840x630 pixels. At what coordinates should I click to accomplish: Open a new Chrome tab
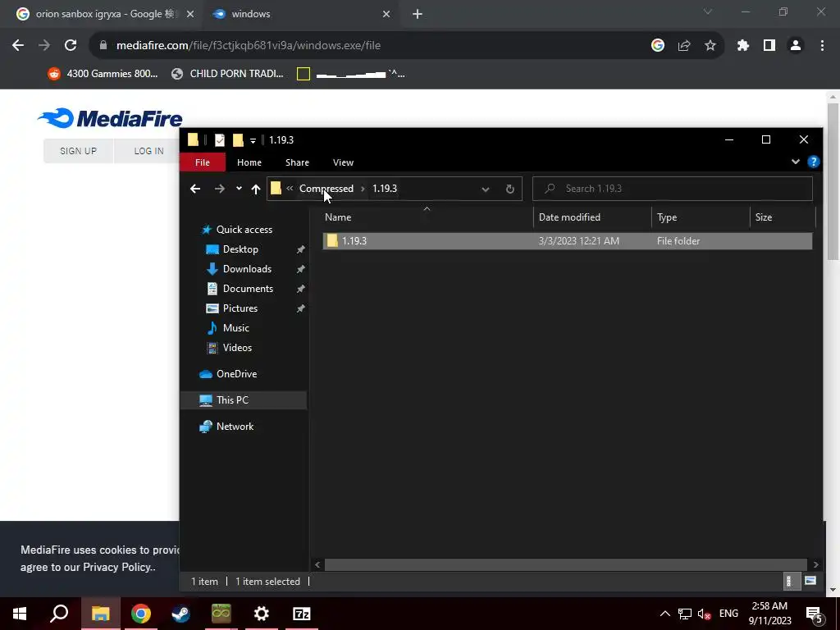pos(418,14)
